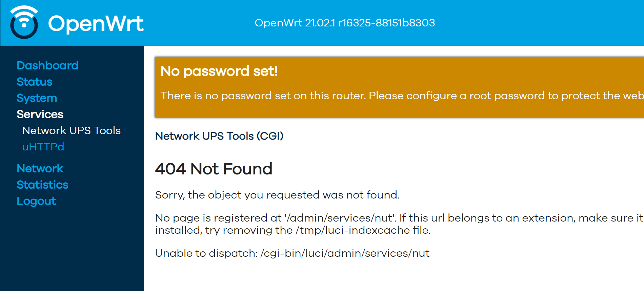Click Logout in the sidebar
Viewport: 644px width, 291px height.
tap(36, 201)
